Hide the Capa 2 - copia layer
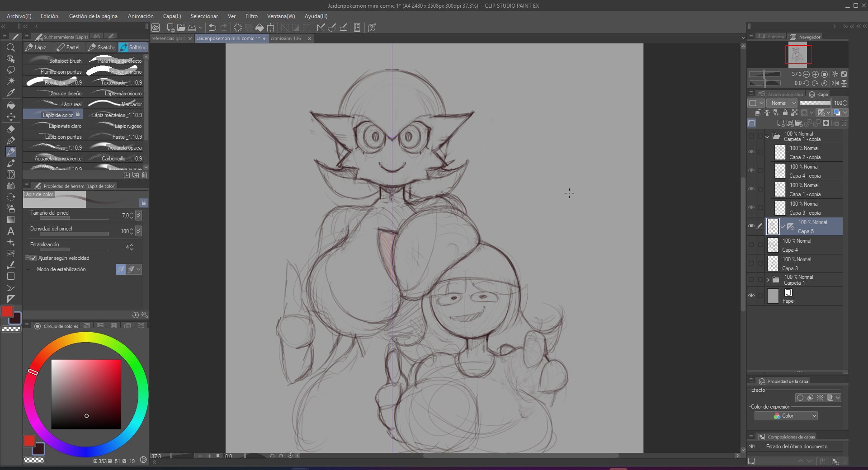This screenshot has height=470, width=868. pos(751,152)
